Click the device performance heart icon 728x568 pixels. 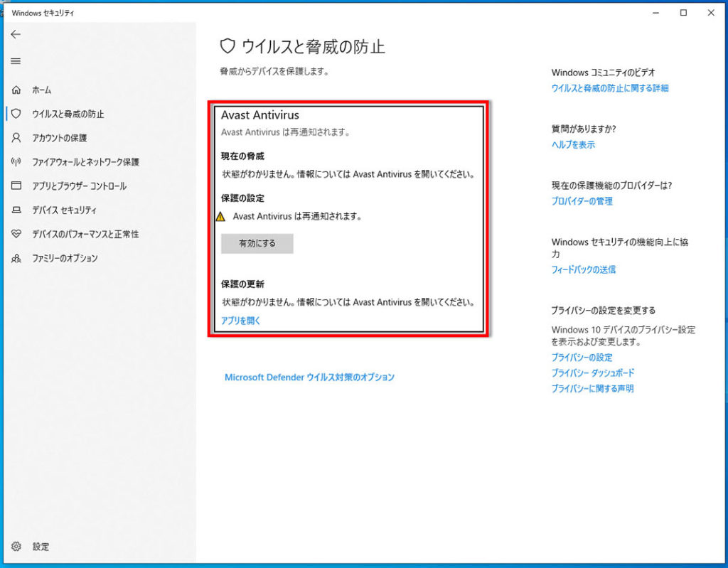(16, 234)
